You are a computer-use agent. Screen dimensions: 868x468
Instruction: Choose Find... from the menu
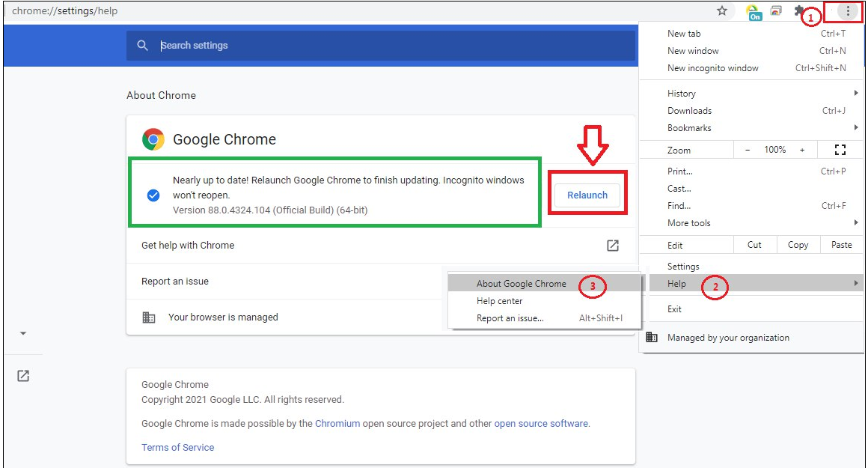752,205
